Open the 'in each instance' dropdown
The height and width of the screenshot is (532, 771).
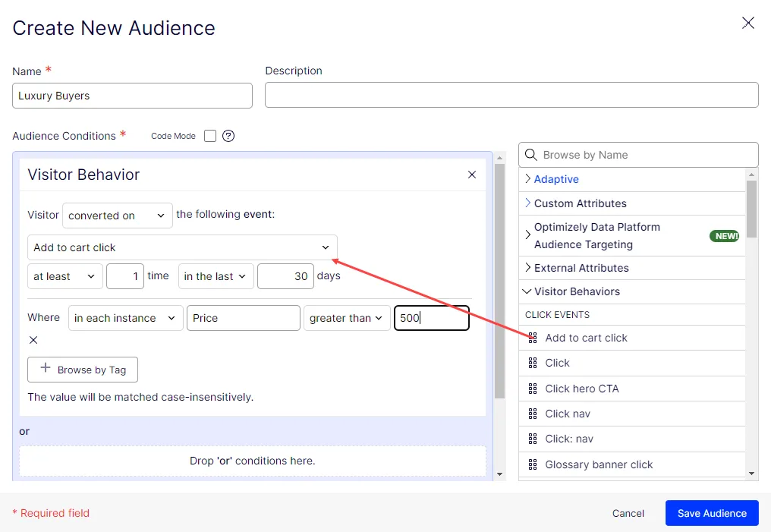pos(126,318)
